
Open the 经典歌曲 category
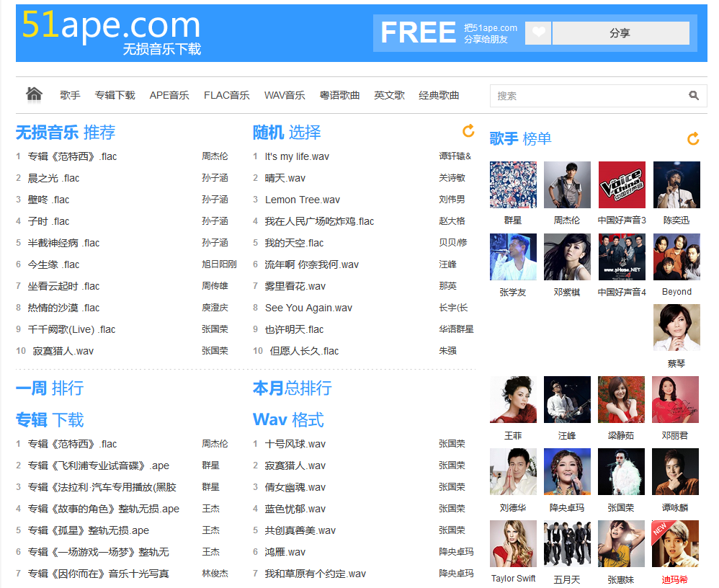pyautogui.click(x=438, y=94)
